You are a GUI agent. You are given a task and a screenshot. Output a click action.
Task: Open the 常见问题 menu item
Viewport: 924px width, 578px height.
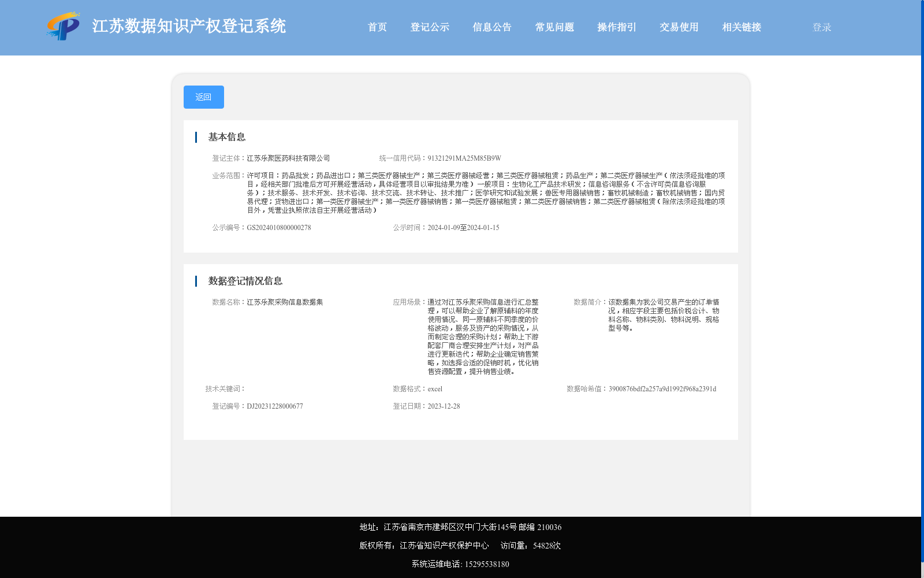coord(554,27)
